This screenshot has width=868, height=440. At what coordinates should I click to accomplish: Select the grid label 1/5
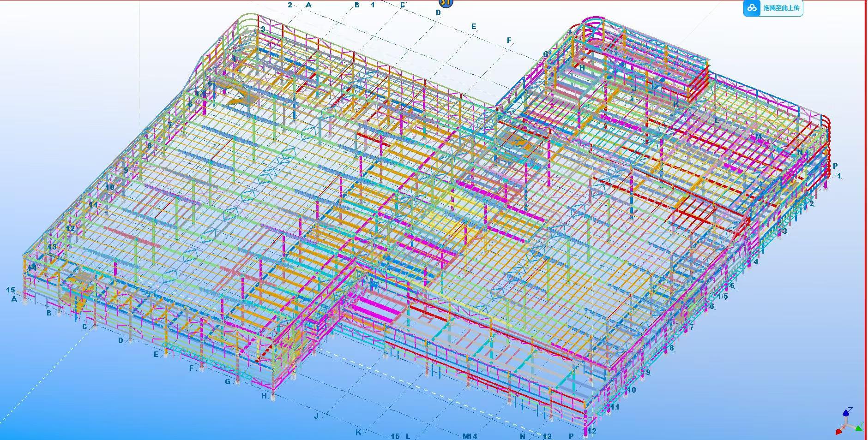pos(723,297)
